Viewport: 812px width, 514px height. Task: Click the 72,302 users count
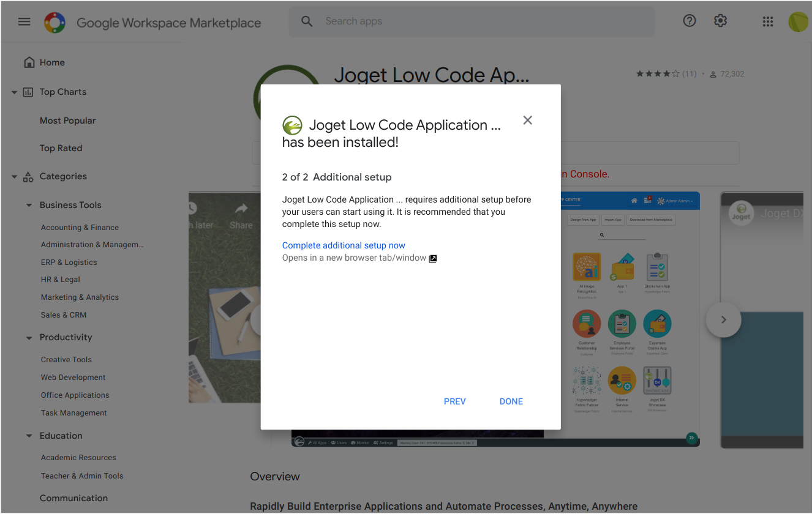732,74
